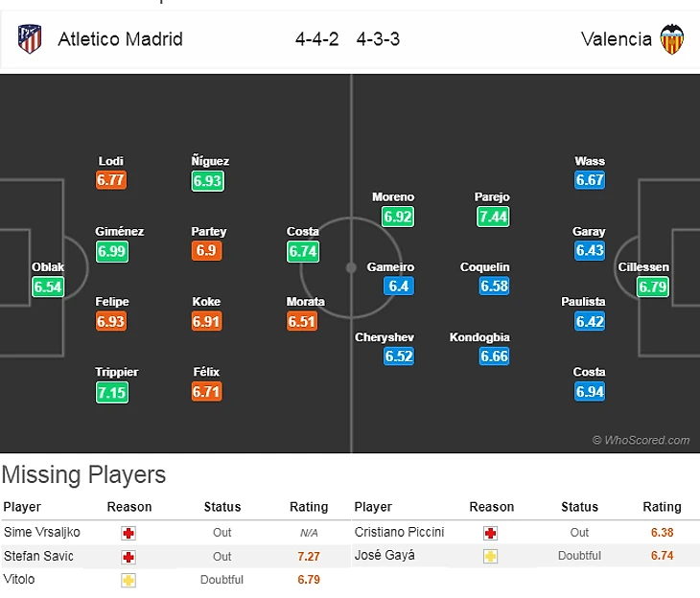
Task: Click the Missing Players heading
Action: (83, 475)
